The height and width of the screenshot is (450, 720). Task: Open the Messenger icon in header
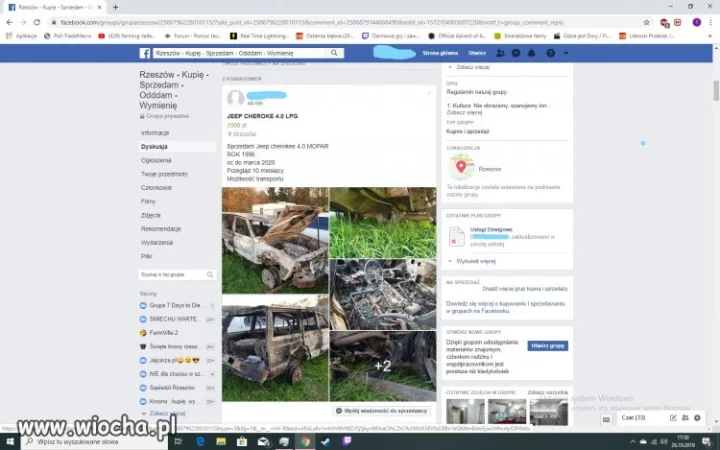click(516, 53)
